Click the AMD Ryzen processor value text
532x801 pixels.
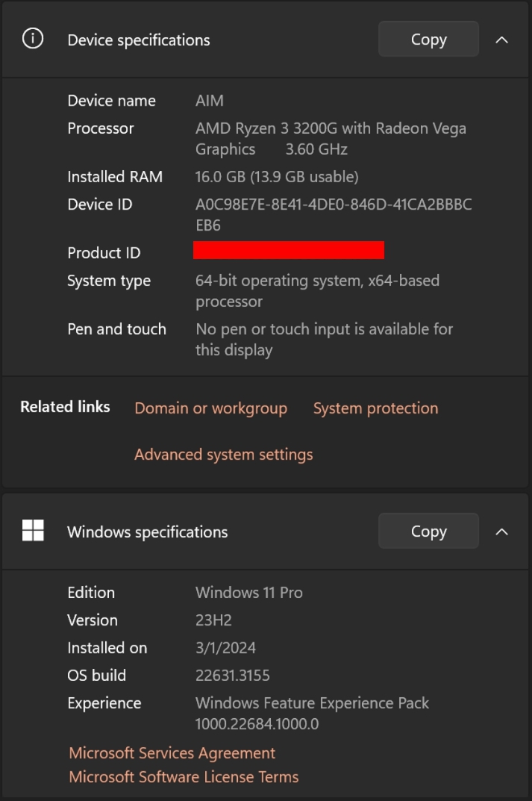(x=331, y=138)
